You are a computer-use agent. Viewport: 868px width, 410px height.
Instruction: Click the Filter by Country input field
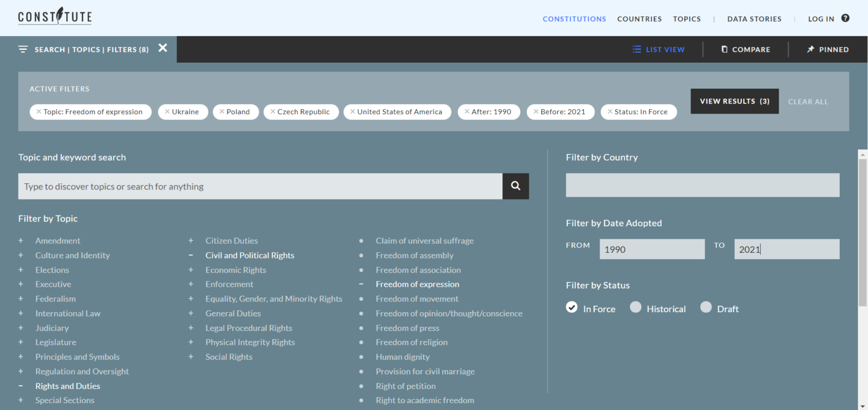(x=702, y=185)
